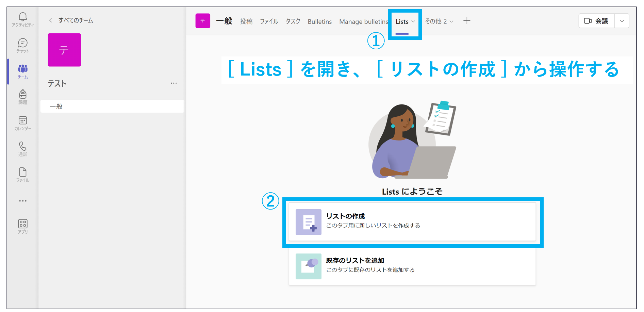Image resolution: width=644 pixels, height=312 pixels.
Task: Click the 既存のリストを追加 card
Action: 412,266
